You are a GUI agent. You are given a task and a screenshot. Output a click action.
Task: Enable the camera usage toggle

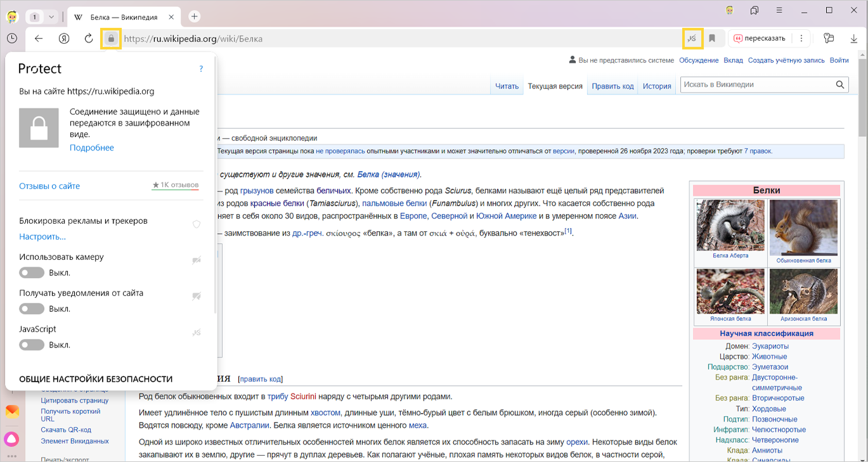click(x=32, y=273)
